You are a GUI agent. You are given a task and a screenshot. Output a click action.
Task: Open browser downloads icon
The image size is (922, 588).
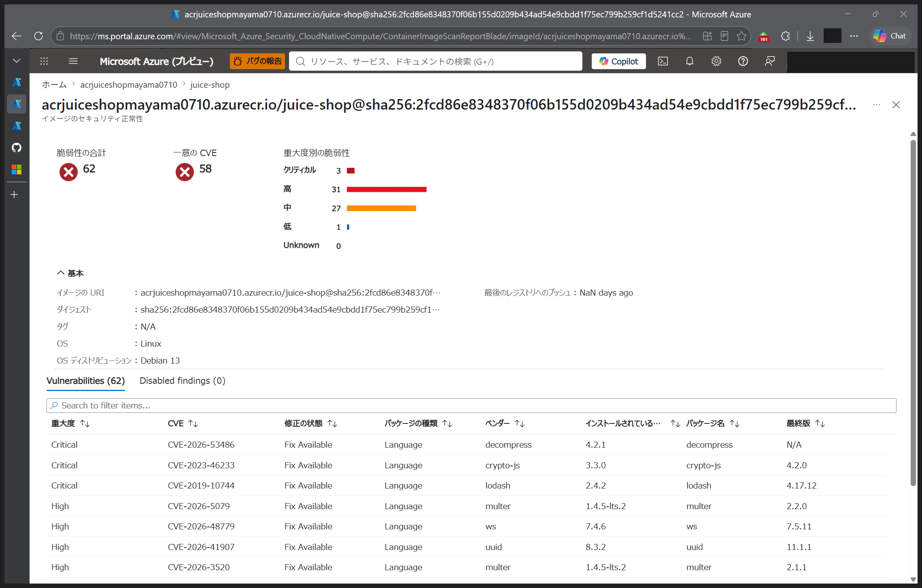tap(810, 36)
